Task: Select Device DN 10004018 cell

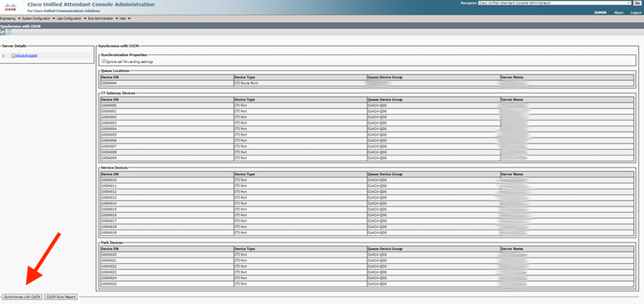Action: pos(167,227)
